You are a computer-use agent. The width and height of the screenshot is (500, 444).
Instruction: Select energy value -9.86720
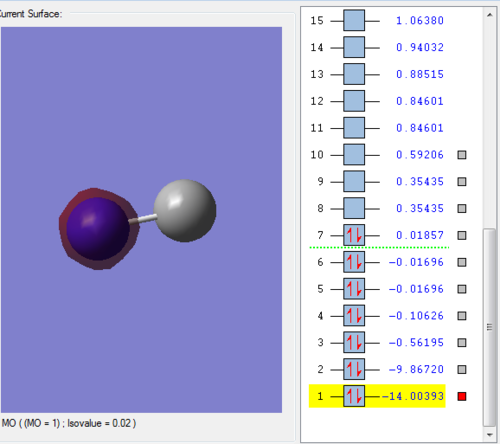(x=416, y=369)
